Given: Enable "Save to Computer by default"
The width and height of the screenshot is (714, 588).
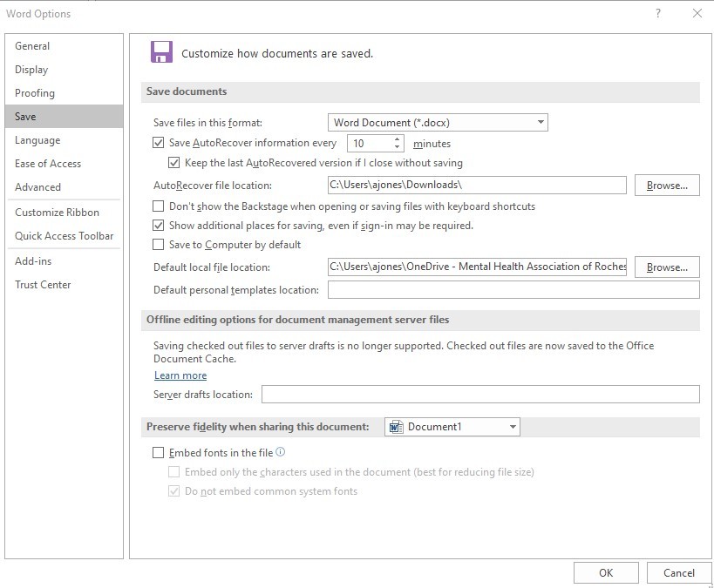Looking at the screenshot, I should [158, 245].
